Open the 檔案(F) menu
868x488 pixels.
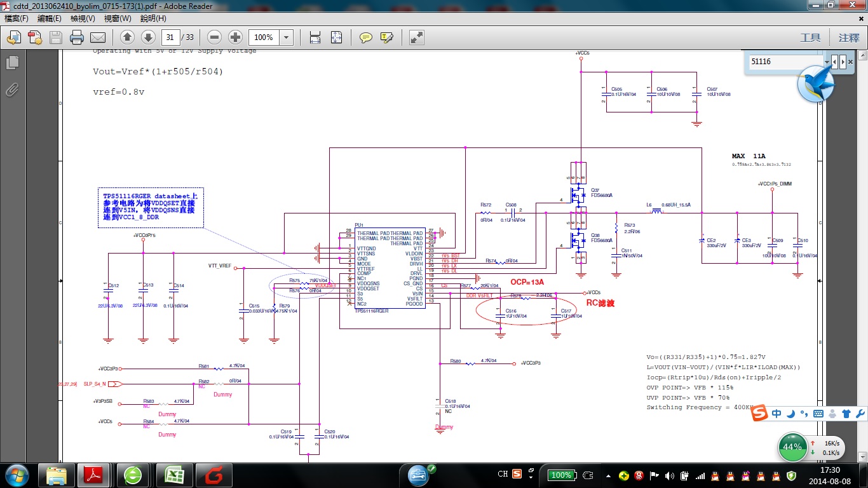tap(17, 18)
